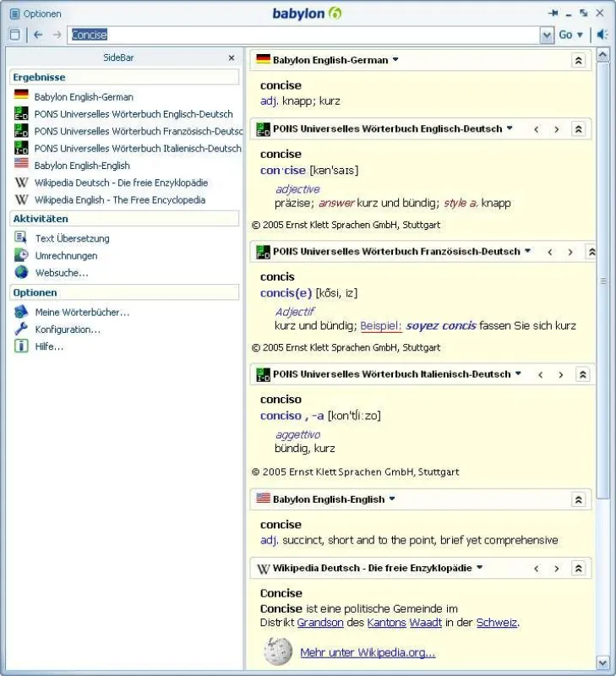The width and height of the screenshot is (616, 676).
Task: Next entry in PONS Französisch-Deutsch
Action: point(570,252)
